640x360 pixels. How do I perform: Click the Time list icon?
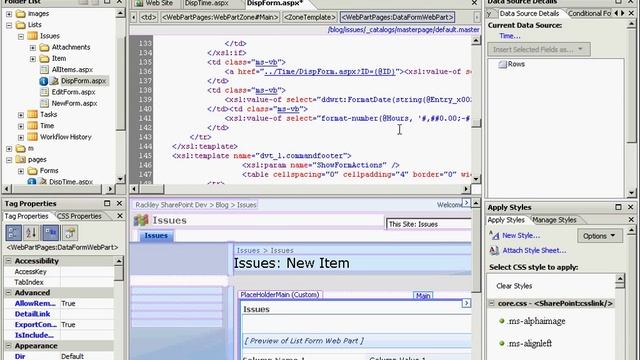(32, 126)
